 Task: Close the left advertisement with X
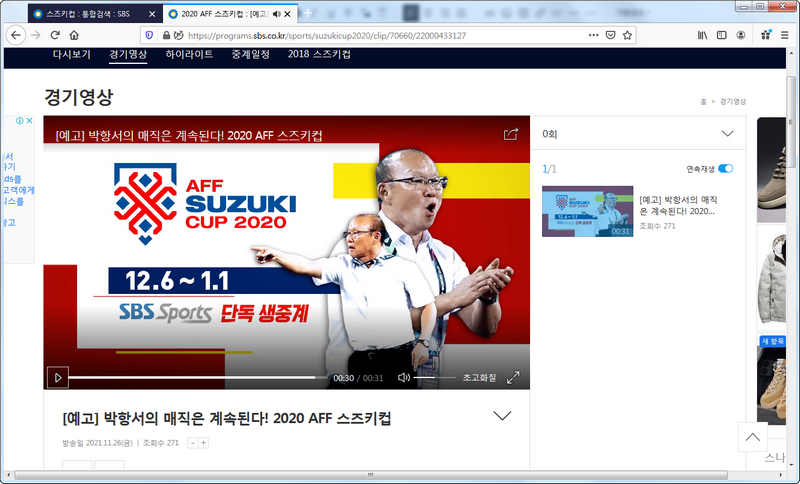coord(30,121)
